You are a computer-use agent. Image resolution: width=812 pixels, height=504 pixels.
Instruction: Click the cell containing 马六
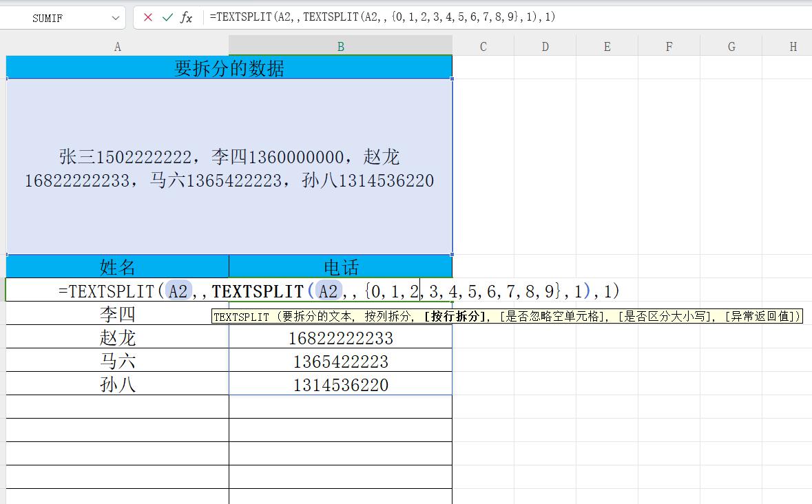tap(118, 360)
